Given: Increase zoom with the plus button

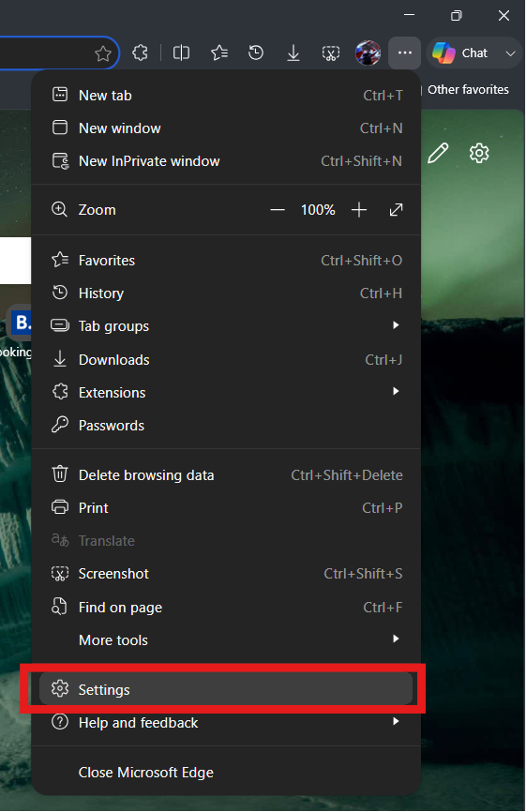Looking at the screenshot, I should 359,210.
